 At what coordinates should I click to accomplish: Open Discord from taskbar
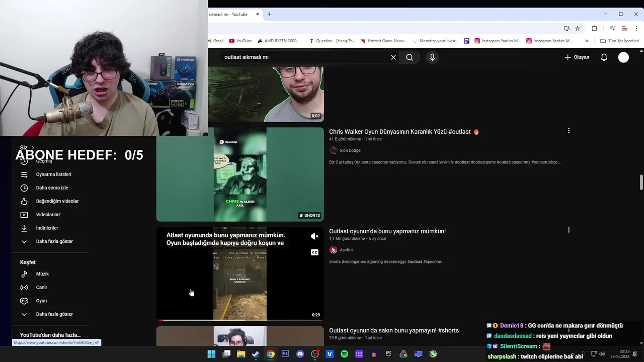[300, 354]
